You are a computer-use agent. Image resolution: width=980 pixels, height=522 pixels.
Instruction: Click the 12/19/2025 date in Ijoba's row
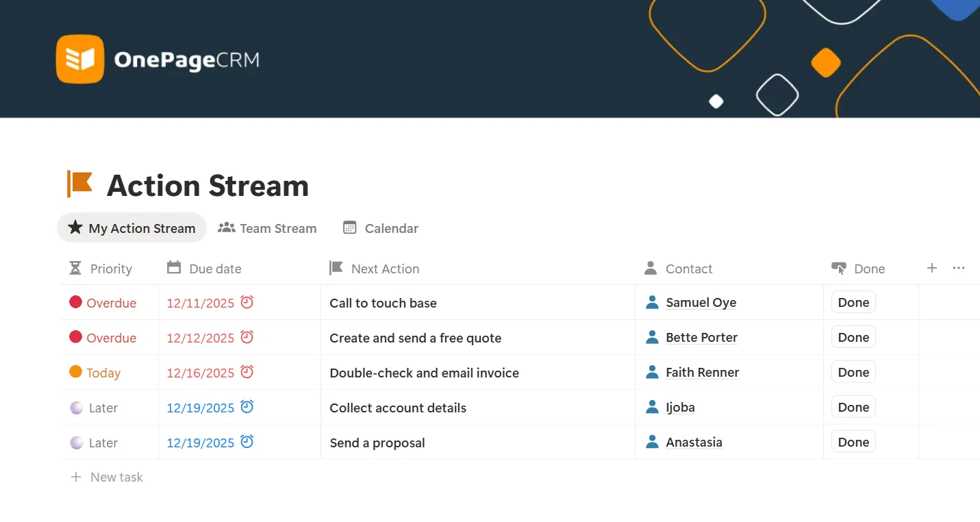click(201, 408)
